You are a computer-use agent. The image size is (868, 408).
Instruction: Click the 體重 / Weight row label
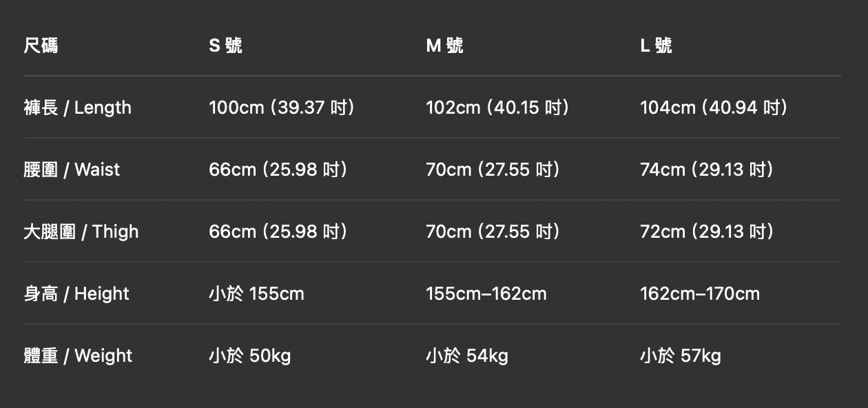click(78, 356)
